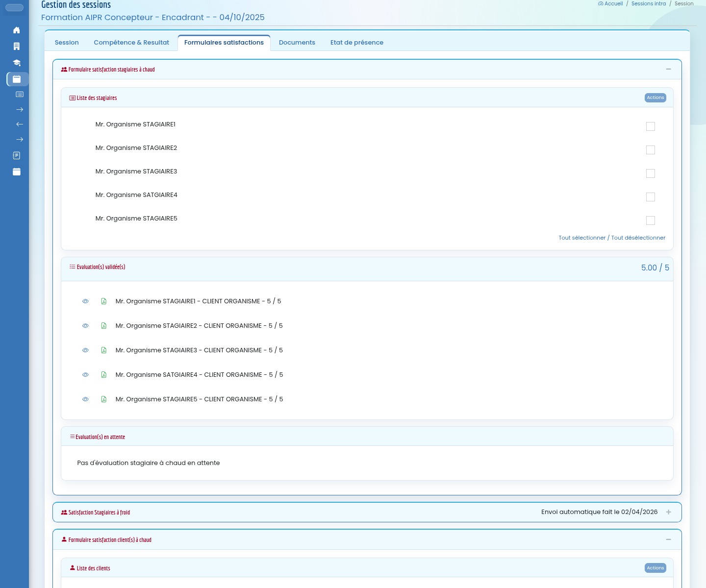706x588 pixels.
Task: Check the box for Mr. Organisme STAGIAIRE5
Action: point(651,220)
